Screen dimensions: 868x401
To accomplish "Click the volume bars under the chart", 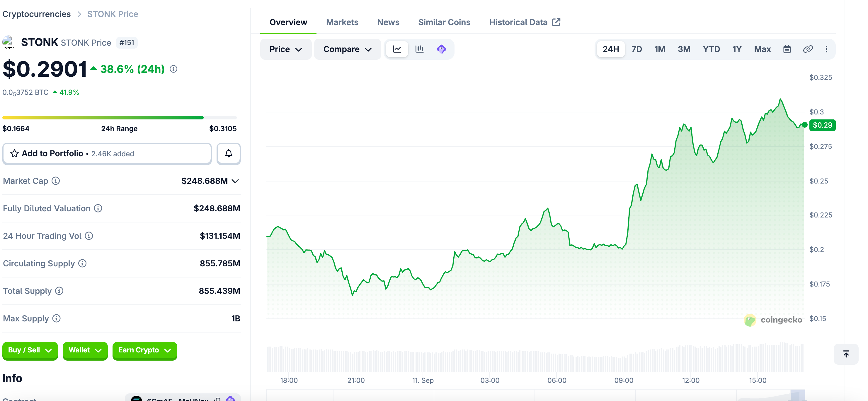I will point(535,357).
